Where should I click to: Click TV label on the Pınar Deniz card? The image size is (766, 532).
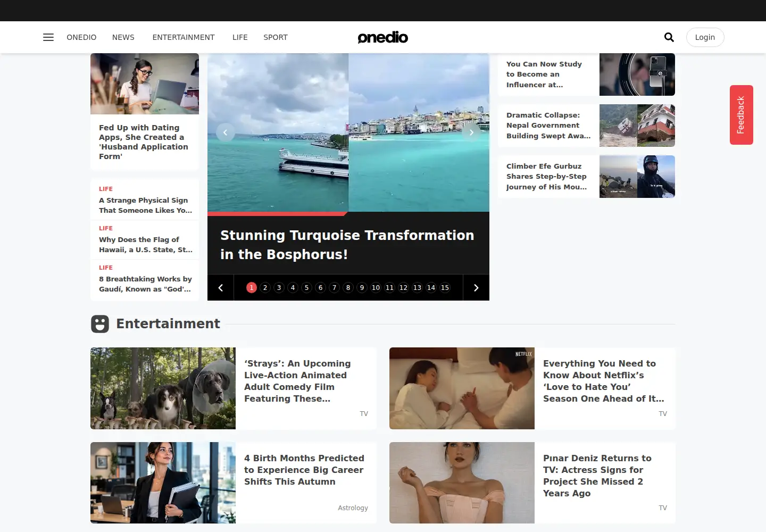[x=663, y=508]
